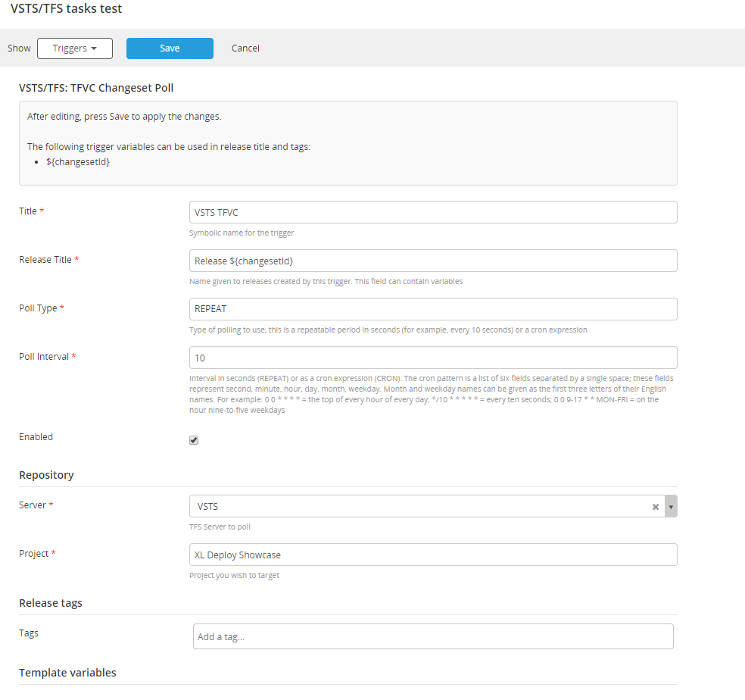
Task: Click the Template variables section heading
Action: pyautogui.click(x=67, y=673)
